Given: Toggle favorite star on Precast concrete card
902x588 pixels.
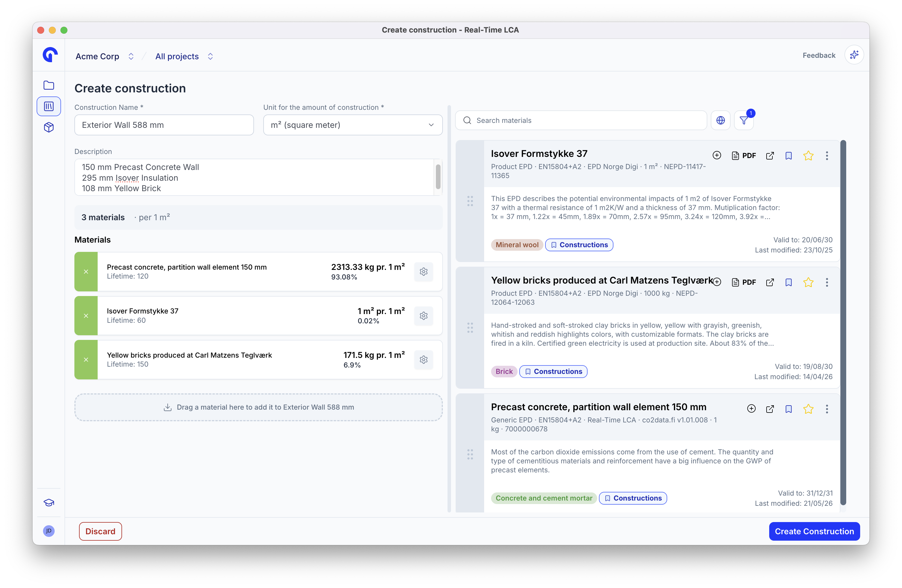Looking at the screenshot, I should [x=808, y=408].
